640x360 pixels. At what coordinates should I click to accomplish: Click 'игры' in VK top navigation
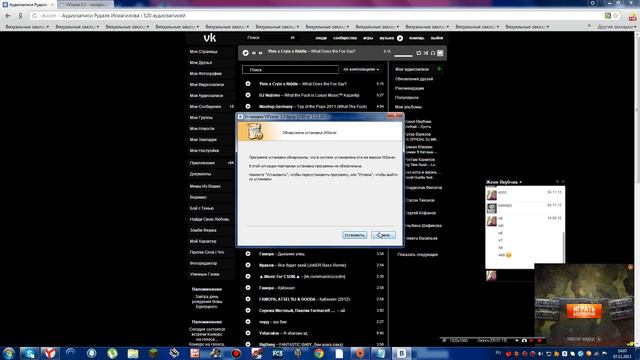click(x=368, y=38)
